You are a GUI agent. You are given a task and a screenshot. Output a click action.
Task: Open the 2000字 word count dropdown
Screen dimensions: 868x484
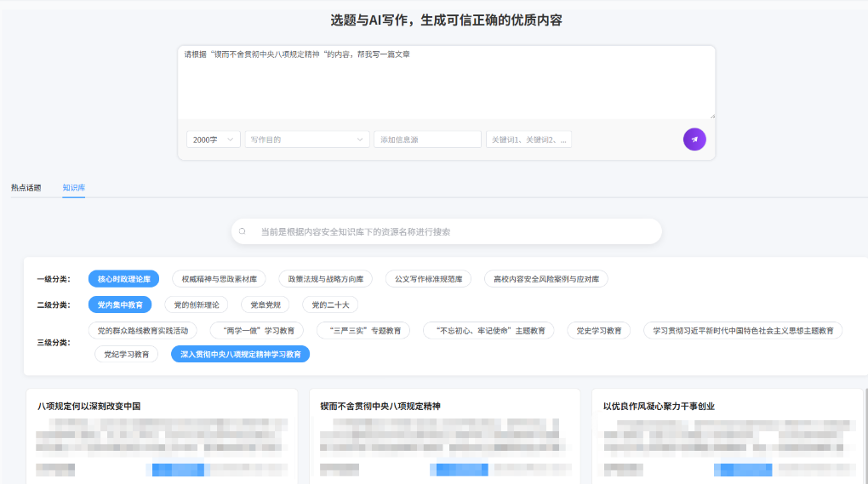click(214, 140)
